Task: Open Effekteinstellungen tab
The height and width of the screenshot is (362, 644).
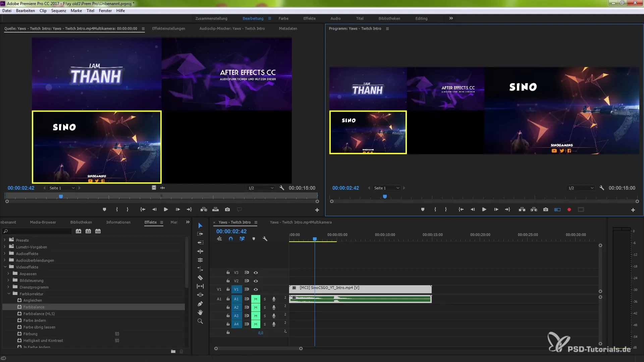Action: click(x=169, y=28)
